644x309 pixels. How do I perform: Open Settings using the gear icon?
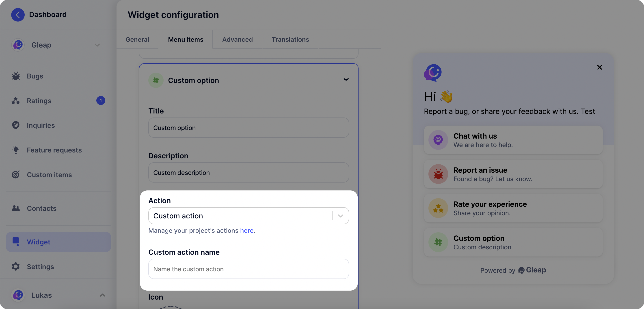pos(15,266)
